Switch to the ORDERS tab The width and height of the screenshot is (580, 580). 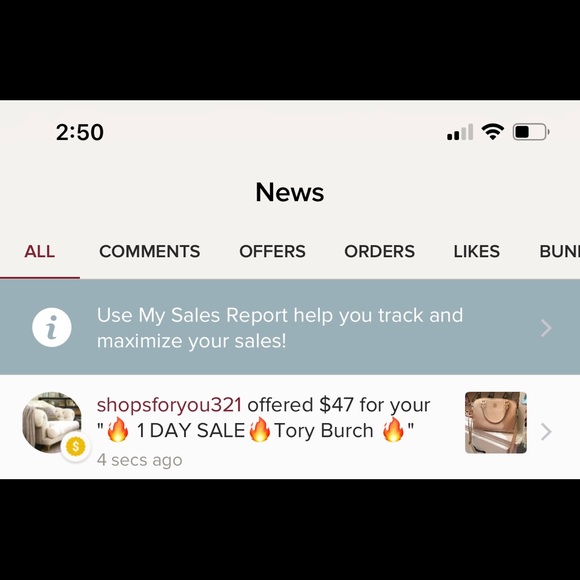(x=380, y=252)
